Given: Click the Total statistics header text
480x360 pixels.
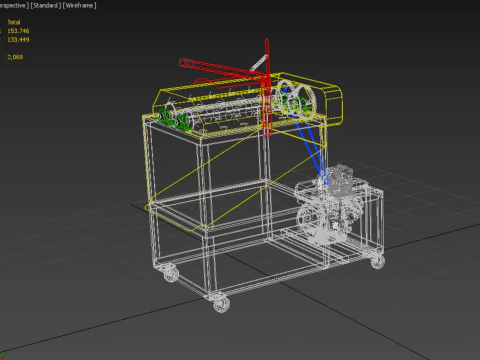Looking at the screenshot, I should pos(14,22).
